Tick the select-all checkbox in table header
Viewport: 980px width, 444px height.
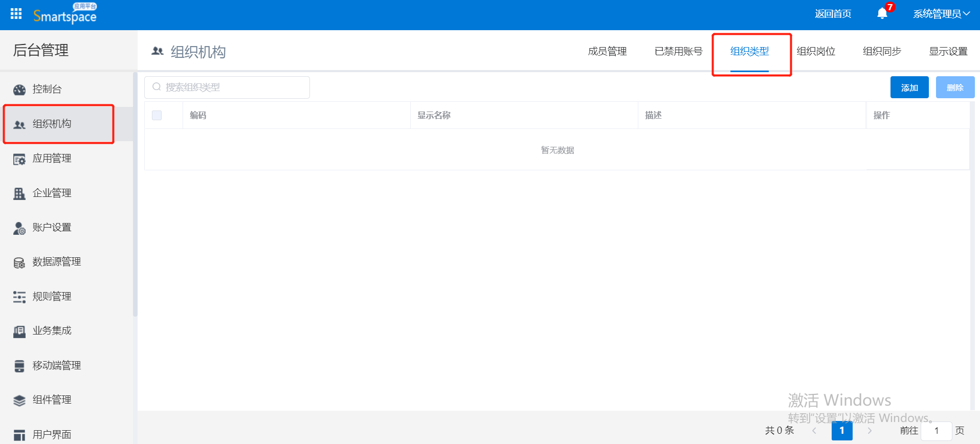pos(157,115)
